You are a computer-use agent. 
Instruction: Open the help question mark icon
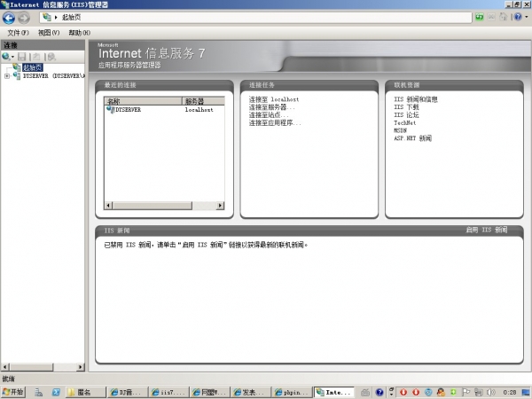coord(518,17)
